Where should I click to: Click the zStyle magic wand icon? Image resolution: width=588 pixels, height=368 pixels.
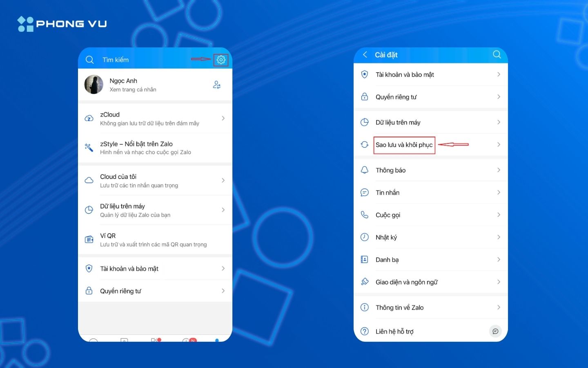point(89,148)
